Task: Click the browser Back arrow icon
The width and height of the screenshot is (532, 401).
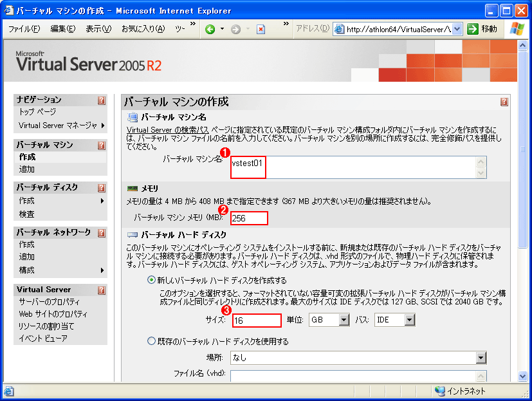Action: coord(210,30)
